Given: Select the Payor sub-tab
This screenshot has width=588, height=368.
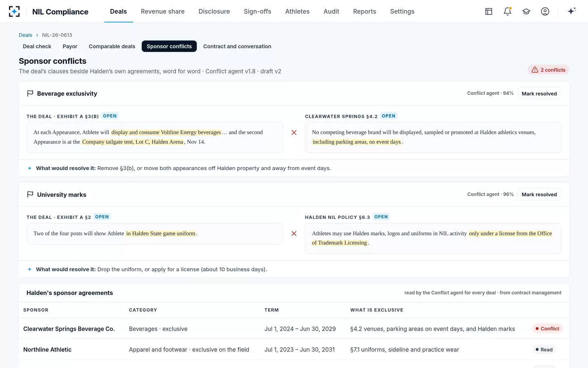Looking at the screenshot, I should (70, 46).
